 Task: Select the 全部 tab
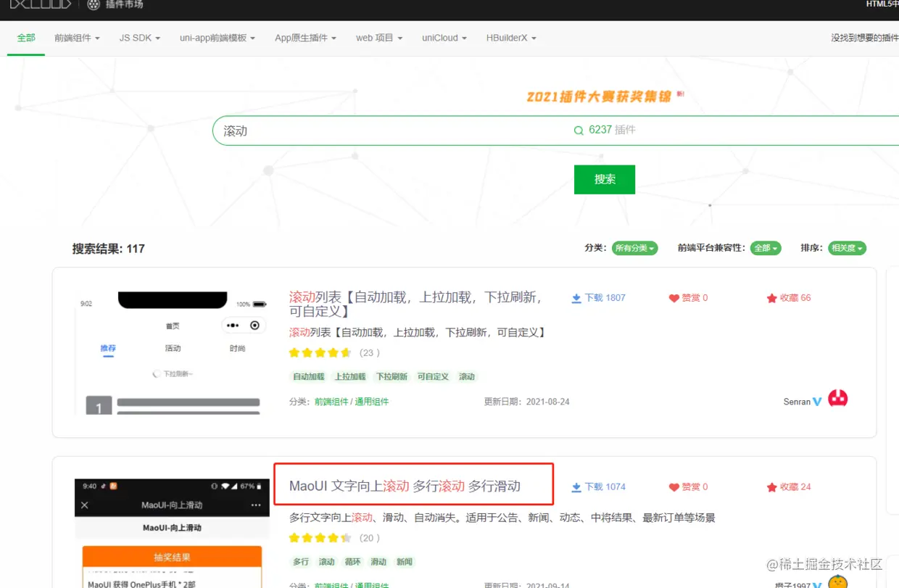[26, 38]
